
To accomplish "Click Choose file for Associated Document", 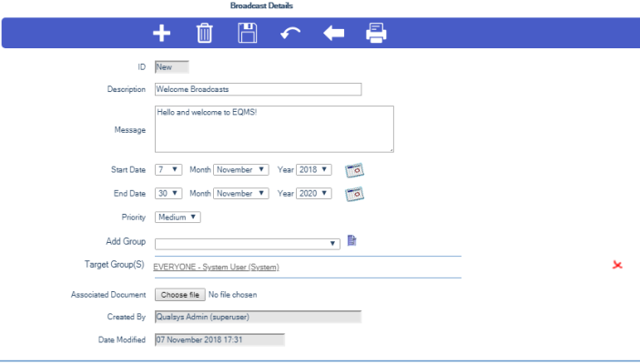I will 180,295.
